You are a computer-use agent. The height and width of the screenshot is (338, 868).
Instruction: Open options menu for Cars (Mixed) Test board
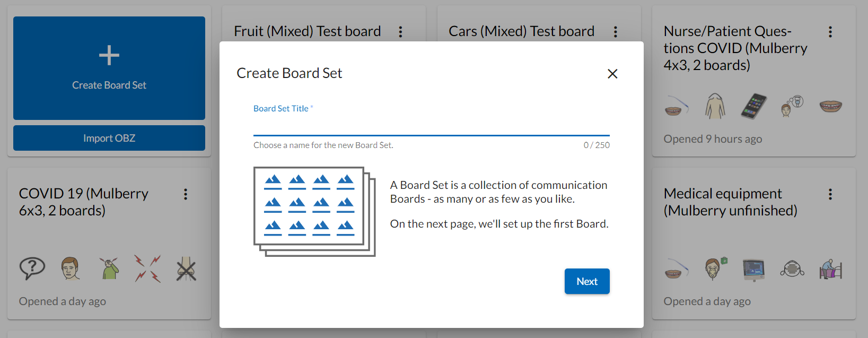tap(615, 32)
